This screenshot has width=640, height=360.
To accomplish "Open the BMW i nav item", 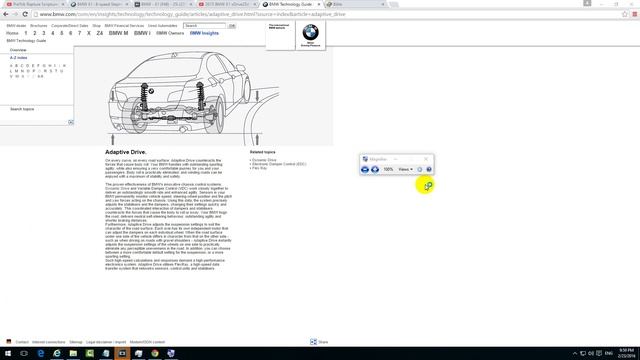I will pos(142,33).
